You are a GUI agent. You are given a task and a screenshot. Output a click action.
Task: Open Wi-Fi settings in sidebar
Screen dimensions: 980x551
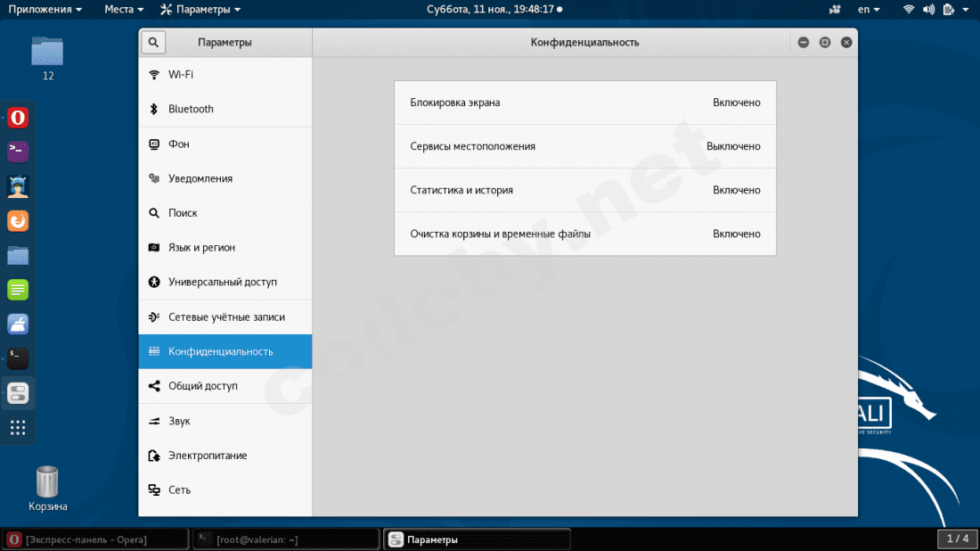click(225, 74)
